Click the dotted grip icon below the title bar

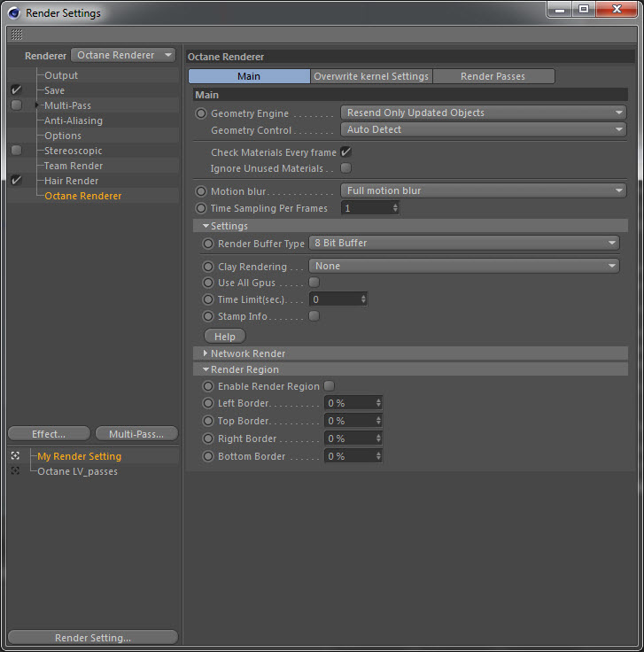(x=17, y=35)
